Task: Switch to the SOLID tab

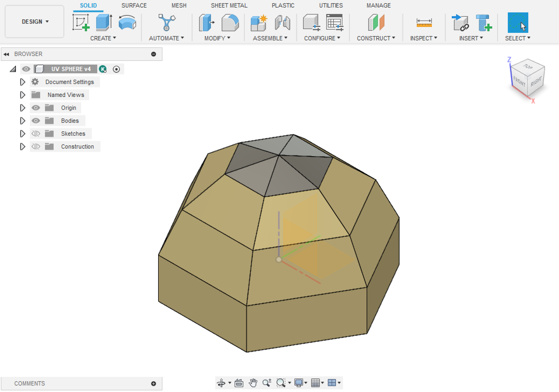Action: [x=88, y=5]
